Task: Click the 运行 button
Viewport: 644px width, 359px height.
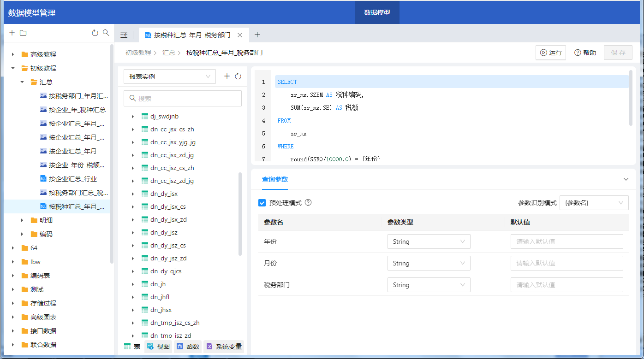Action: pos(551,53)
